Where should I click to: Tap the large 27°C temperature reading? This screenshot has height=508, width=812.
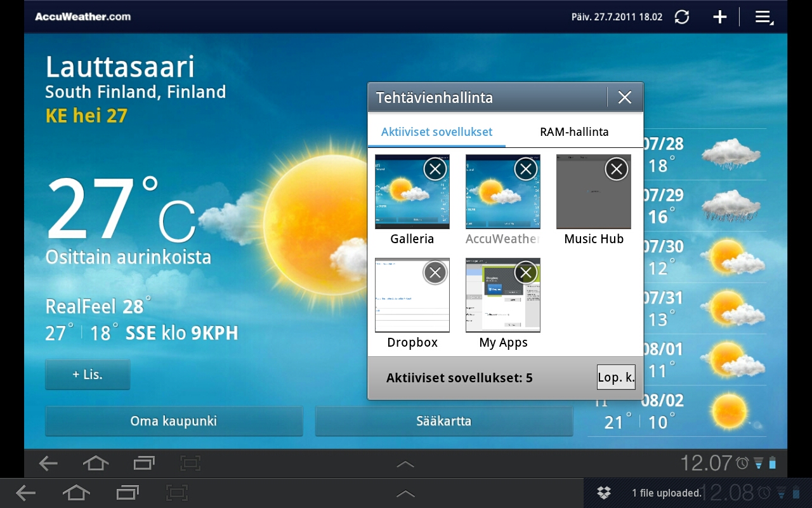coord(121,210)
